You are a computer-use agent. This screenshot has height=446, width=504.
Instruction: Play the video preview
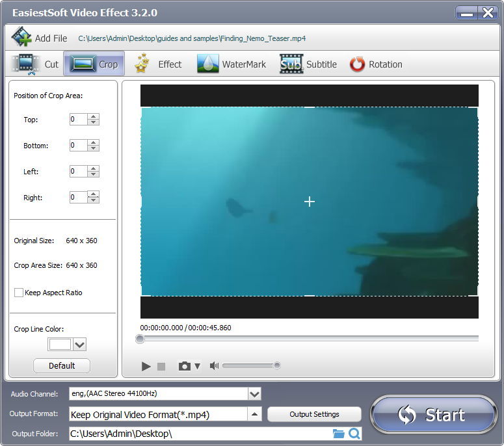coord(146,366)
